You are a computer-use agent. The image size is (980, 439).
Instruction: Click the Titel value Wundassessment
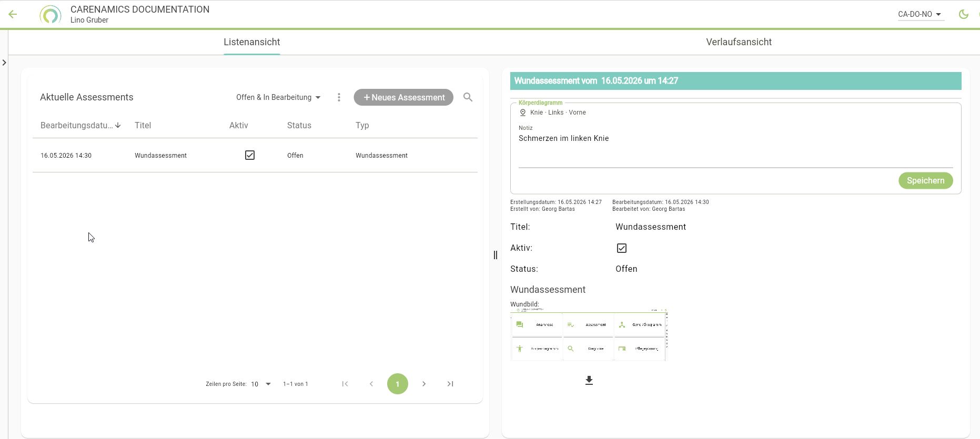(x=651, y=227)
